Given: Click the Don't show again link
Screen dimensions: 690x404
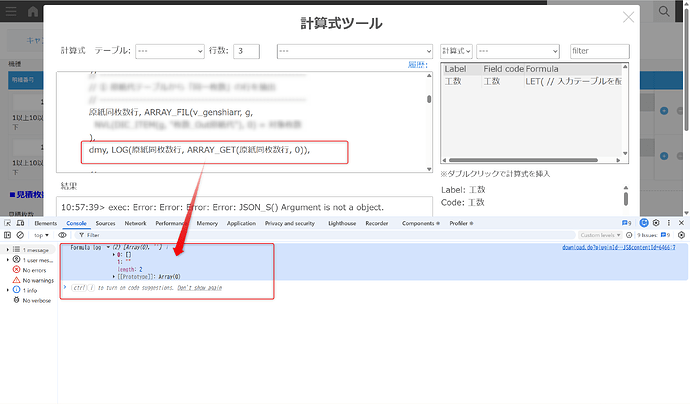Looking at the screenshot, I should 202,288.
